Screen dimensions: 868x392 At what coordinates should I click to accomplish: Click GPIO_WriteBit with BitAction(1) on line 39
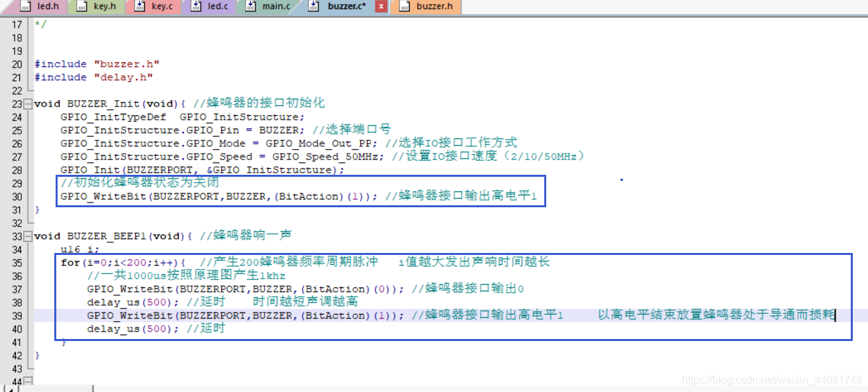coord(246,316)
